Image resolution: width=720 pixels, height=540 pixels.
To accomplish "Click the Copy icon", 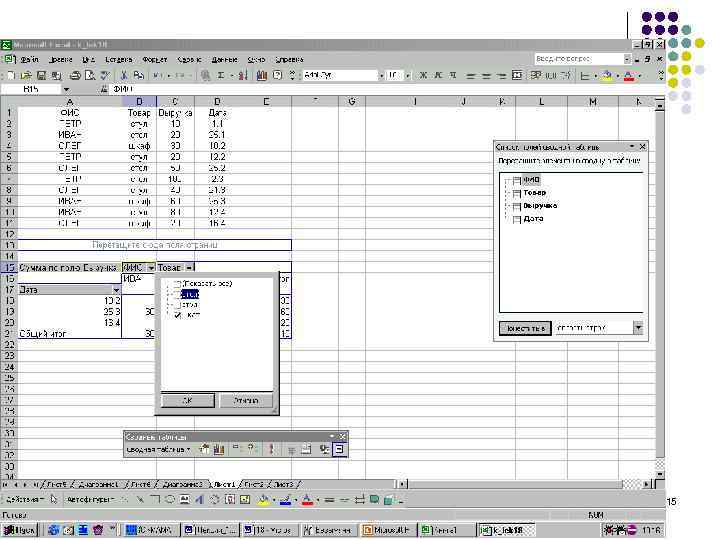I will [138, 75].
